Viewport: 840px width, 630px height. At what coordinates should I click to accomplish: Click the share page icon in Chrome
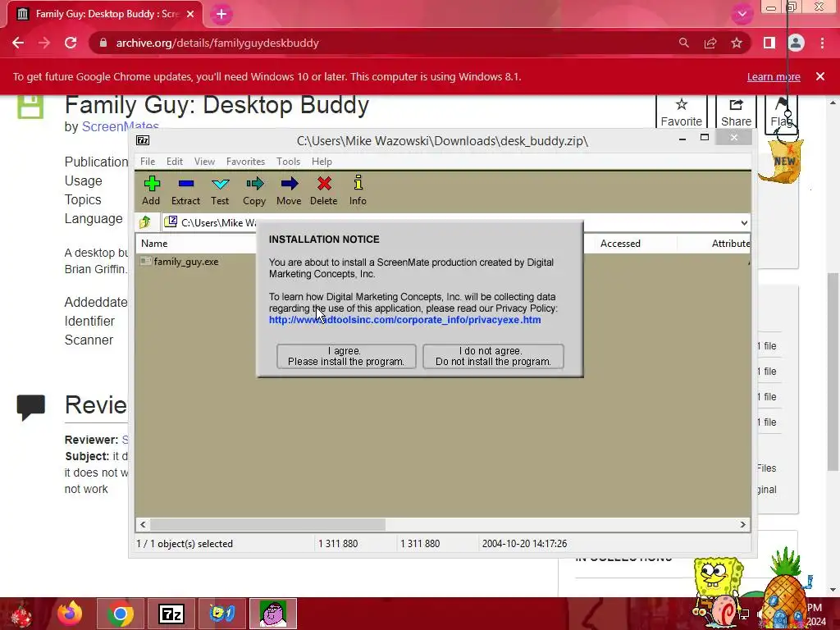[710, 43]
